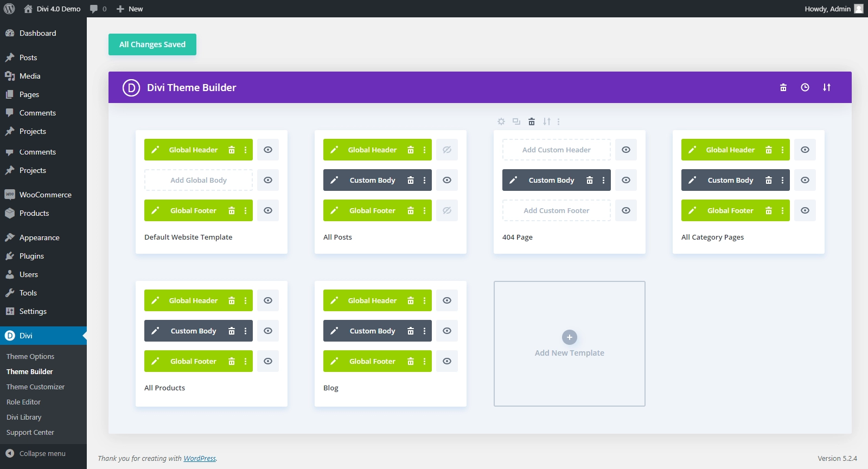Viewport: 868px width, 469px height.
Task: Edit Custom Body in All Products template
Action: [155, 331]
